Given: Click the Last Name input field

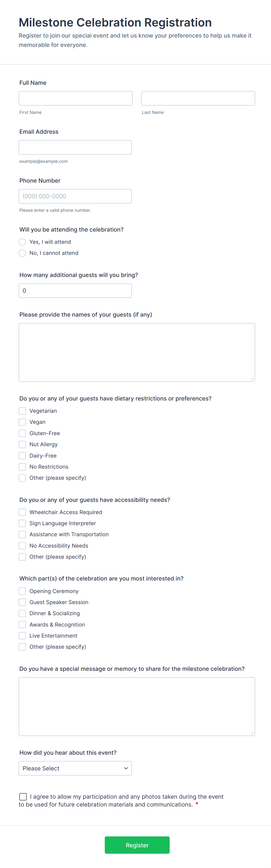Looking at the screenshot, I should click(198, 98).
